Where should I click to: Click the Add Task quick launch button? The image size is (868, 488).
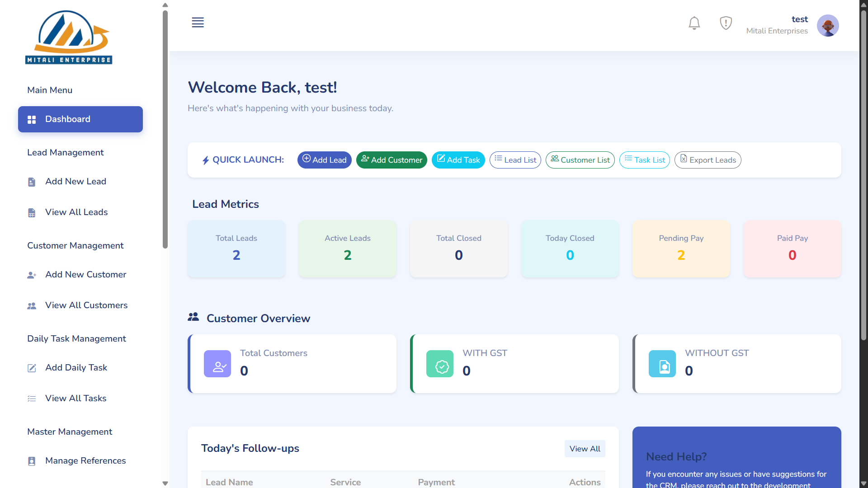click(458, 160)
